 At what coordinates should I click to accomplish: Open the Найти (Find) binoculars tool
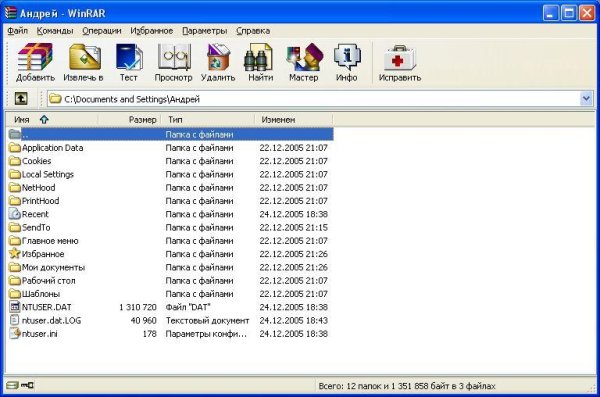[x=259, y=57]
